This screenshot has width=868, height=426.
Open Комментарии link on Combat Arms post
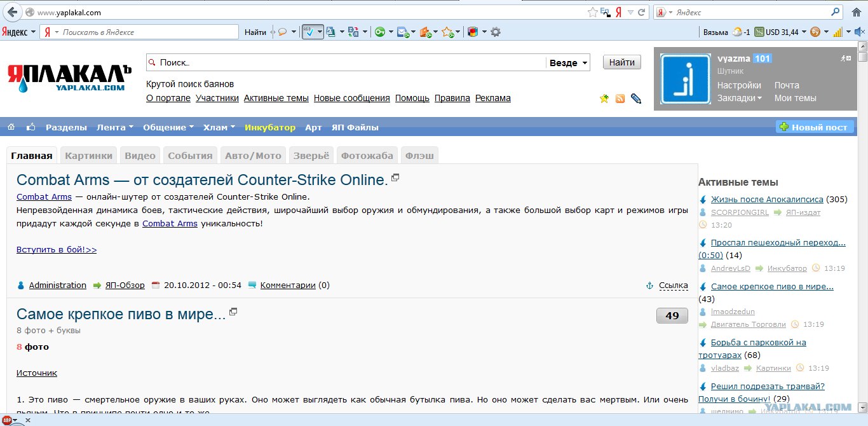(x=288, y=285)
